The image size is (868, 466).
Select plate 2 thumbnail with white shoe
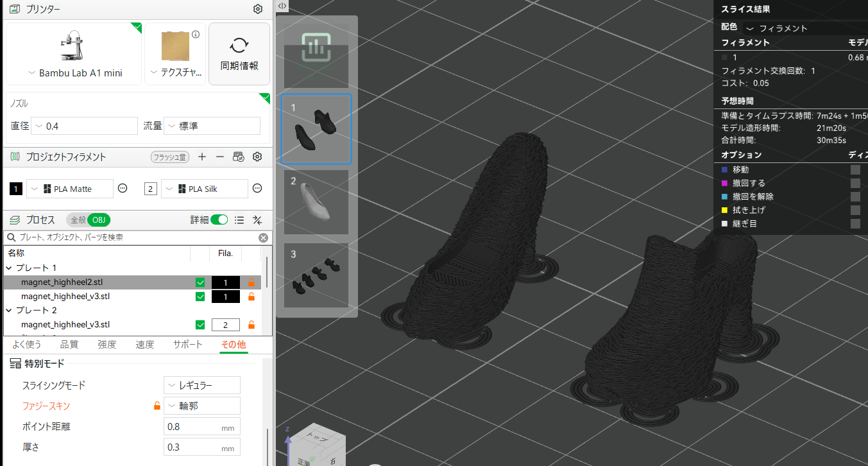(x=316, y=202)
